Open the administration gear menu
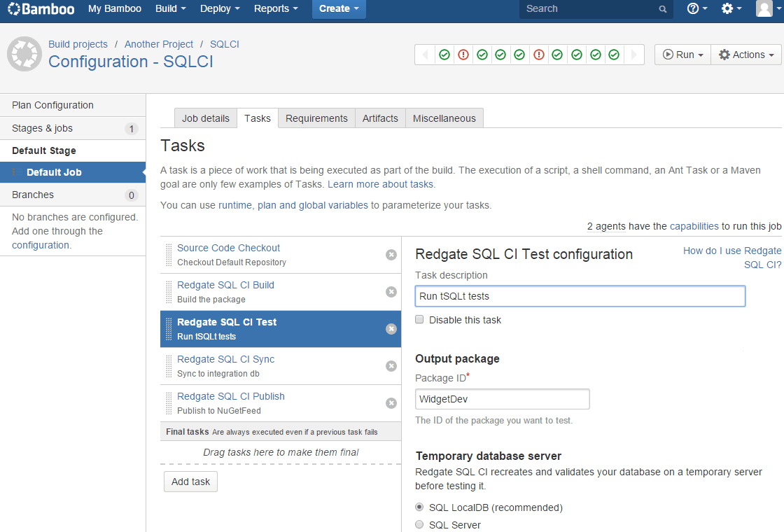 731,9
